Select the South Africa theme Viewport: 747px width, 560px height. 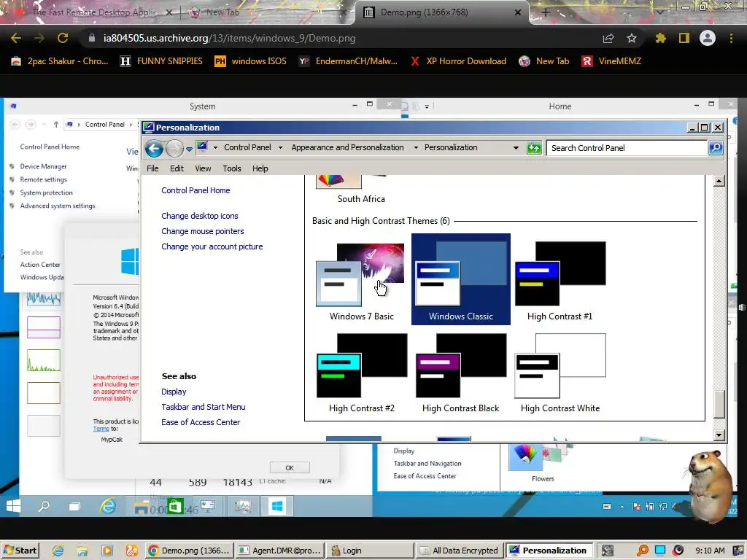(361, 190)
